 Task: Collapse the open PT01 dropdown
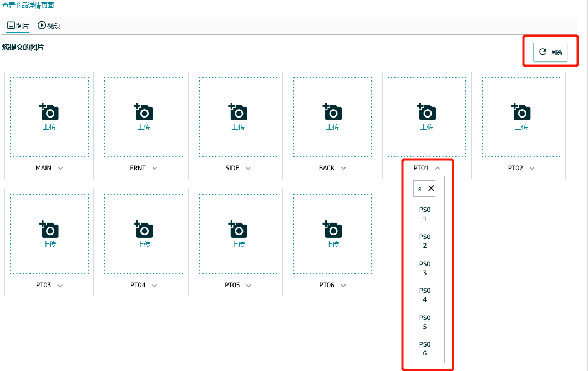pos(437,168)
